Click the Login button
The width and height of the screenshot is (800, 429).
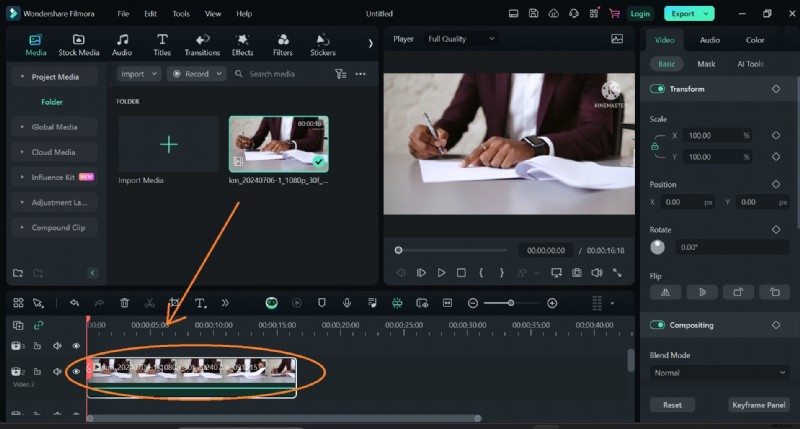(x=640, y=14)
